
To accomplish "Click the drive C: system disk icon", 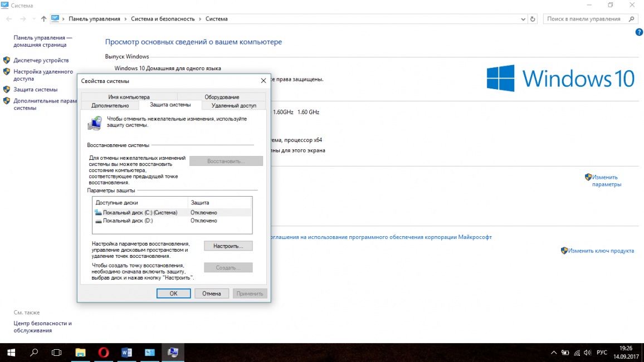I will (98, 213).
